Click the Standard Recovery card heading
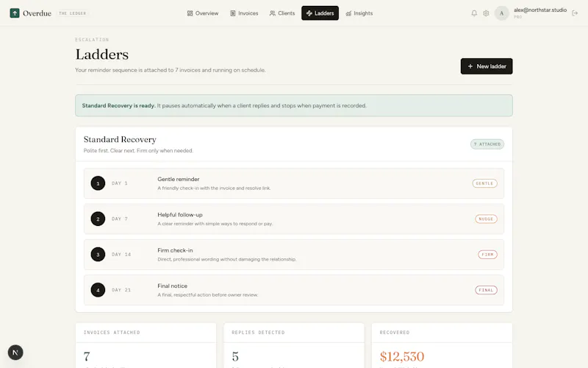 coord(120,139)
